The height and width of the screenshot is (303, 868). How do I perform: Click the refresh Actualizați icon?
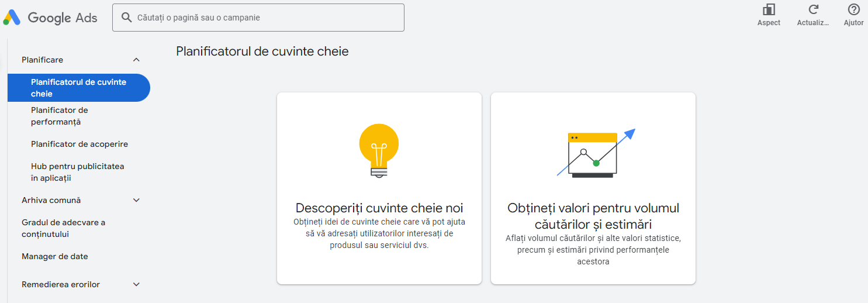click(x=813, y=10)
